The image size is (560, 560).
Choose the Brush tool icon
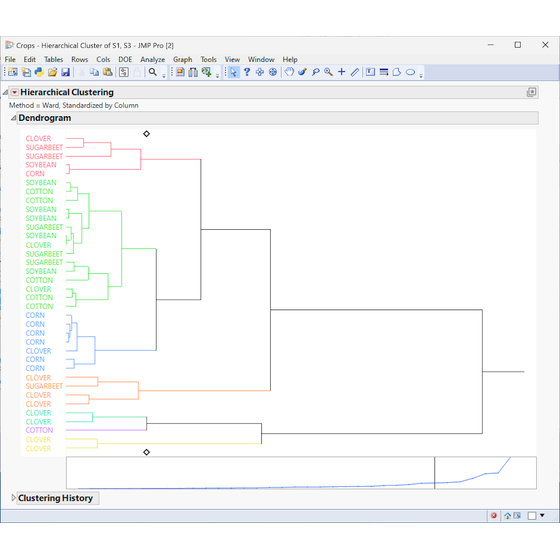tap(302, 72)
